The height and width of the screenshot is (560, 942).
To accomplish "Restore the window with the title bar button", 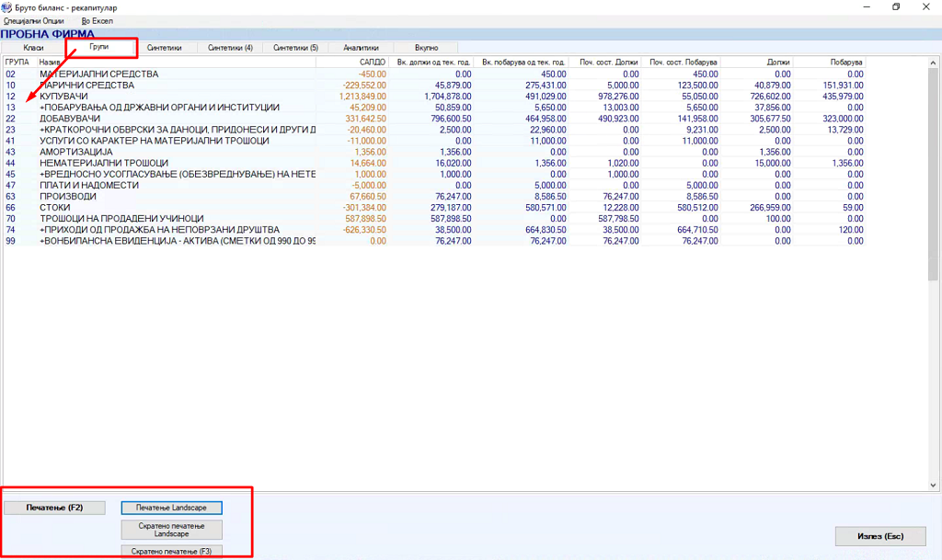I will (896, 7).
